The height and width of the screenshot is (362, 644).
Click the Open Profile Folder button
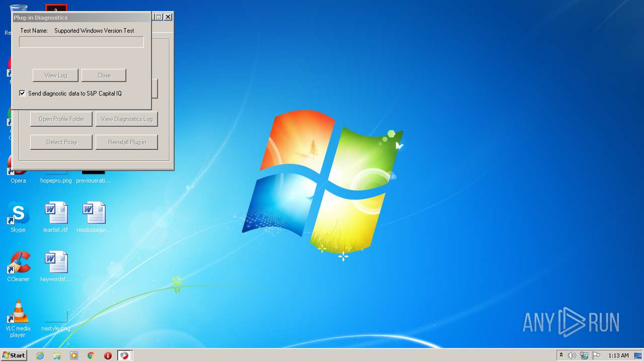click(x=61, y=119)
